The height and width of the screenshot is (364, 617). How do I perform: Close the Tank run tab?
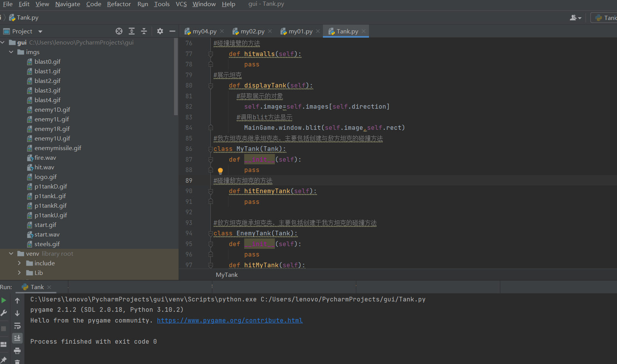pyautogui.click(x=49, y=287)
